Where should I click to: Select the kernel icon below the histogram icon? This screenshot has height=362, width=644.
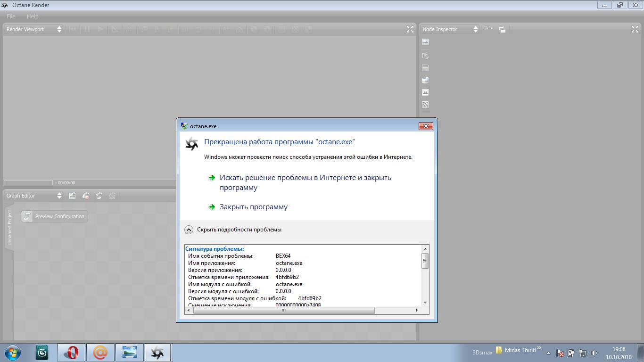(x=425, y=105)
